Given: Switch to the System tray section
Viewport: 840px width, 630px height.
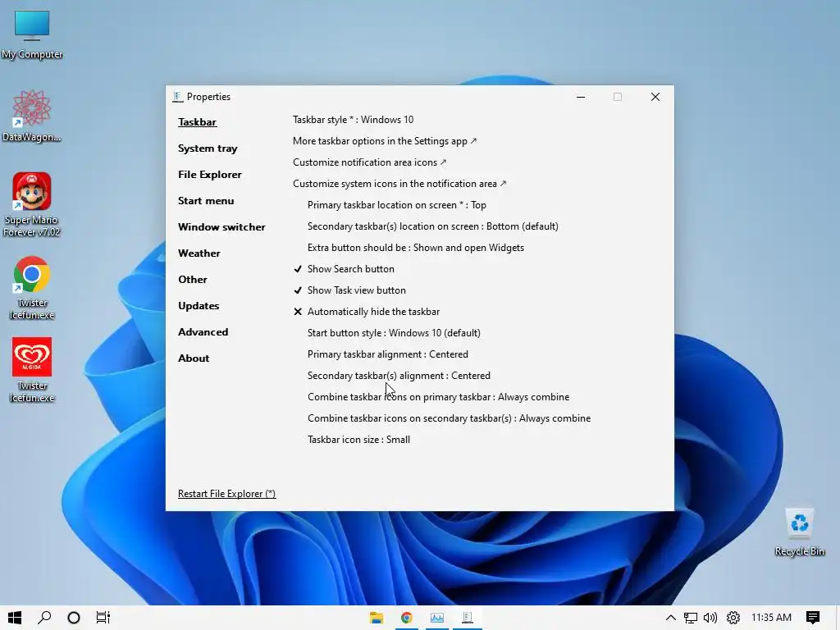Looking at the screenshot, I should [x=208, y=148].
